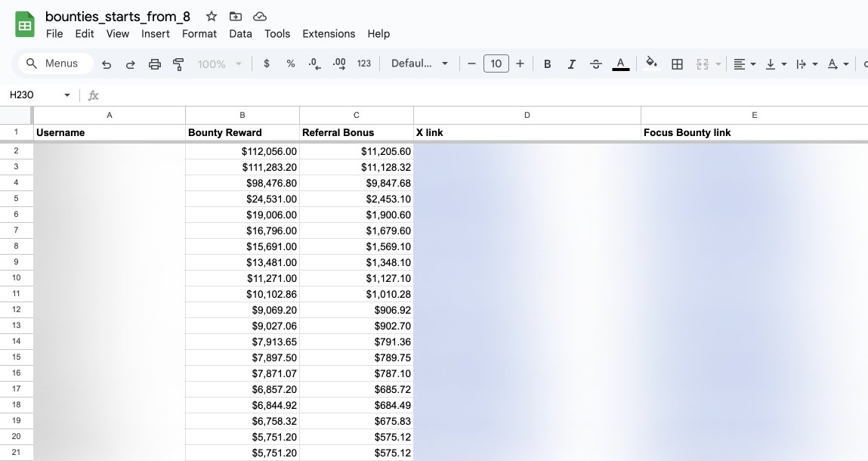The width and height of the screenshot is (868, 461).
Task: Expand the Name box dropdown arrow
Action: pos(67,95)
